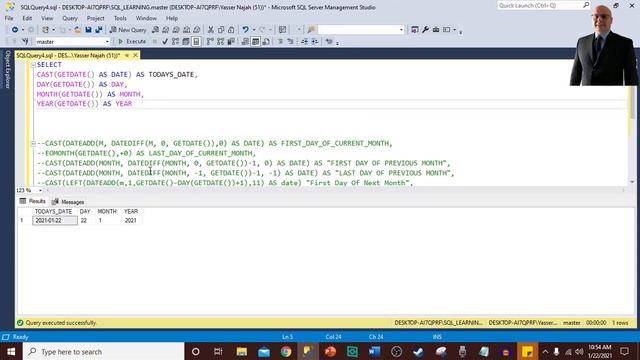Open File Explorer from the taskbar

[242, 351]
